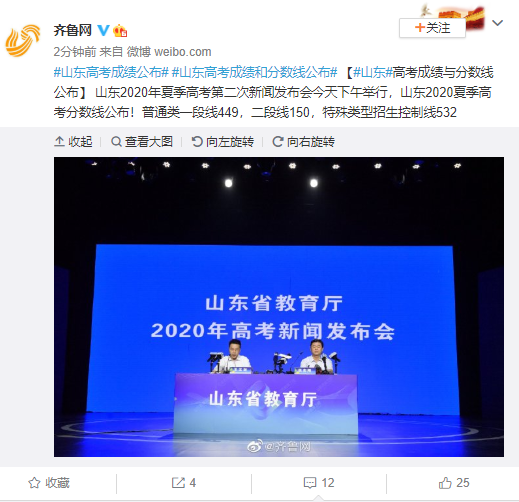
Task: Collapse the image with 收起
Action: tap(73, 142)
